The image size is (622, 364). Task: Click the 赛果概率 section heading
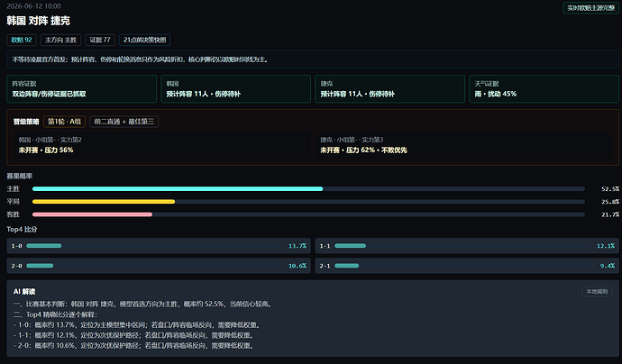click(20, 176)
